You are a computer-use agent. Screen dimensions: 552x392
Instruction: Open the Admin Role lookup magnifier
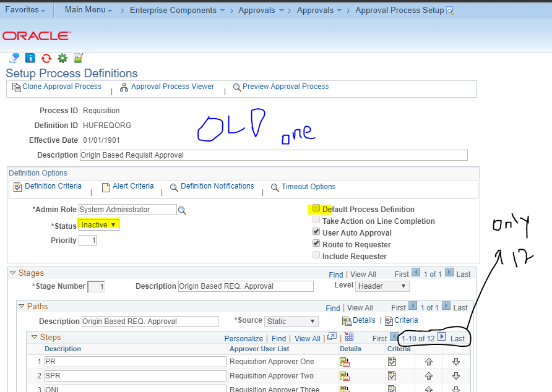pyautogui.click(x=182, y=210)
